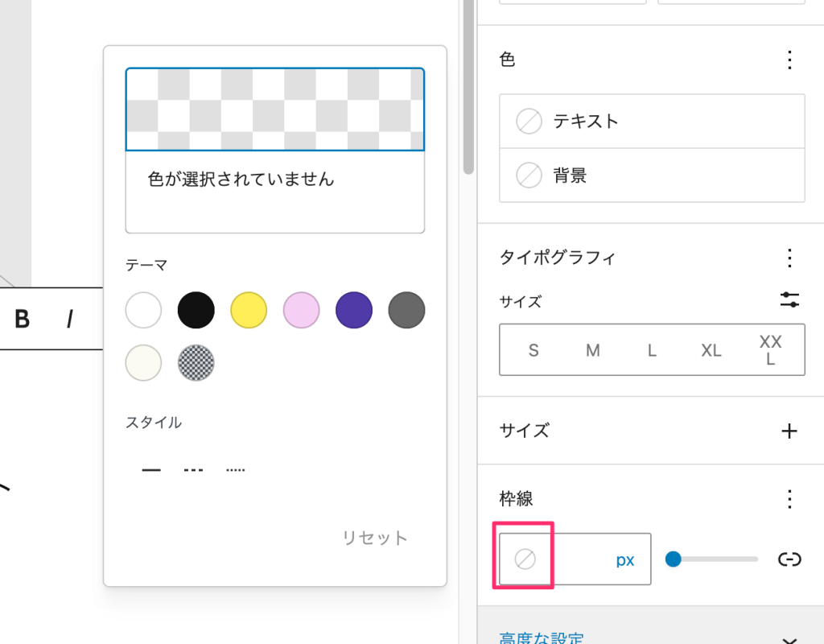Open the テキスト color setting

pyautogui.click(x=652, y=122)
